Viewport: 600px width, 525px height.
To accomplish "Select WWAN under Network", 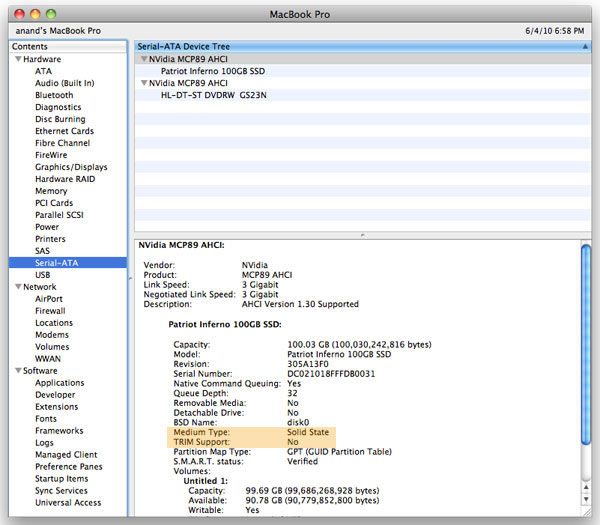I will pos(48,359).
